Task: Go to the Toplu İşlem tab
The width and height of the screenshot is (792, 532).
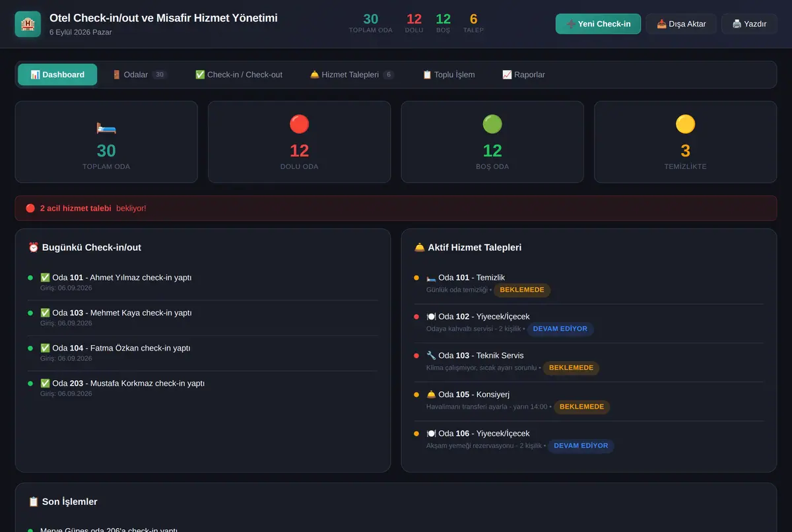Action: [449, 75]
